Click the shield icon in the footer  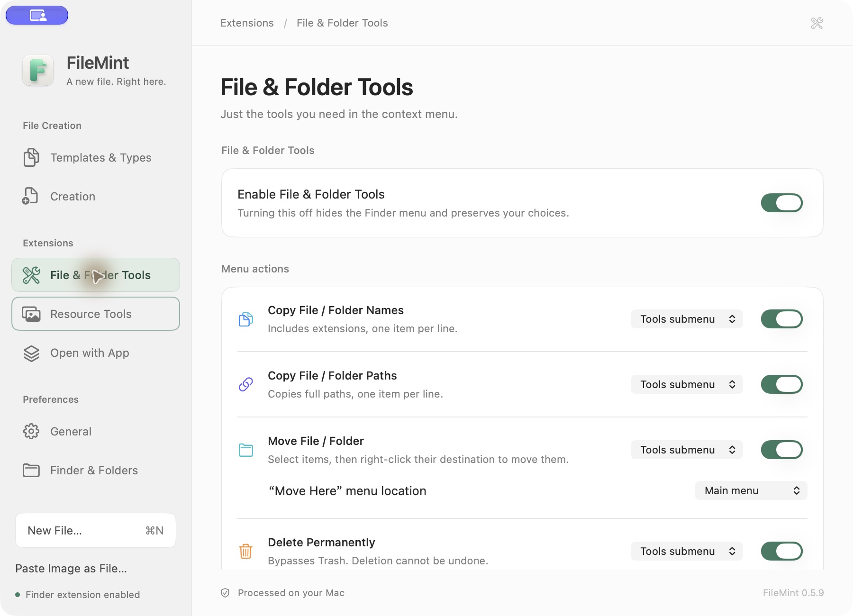pos(225,593)
